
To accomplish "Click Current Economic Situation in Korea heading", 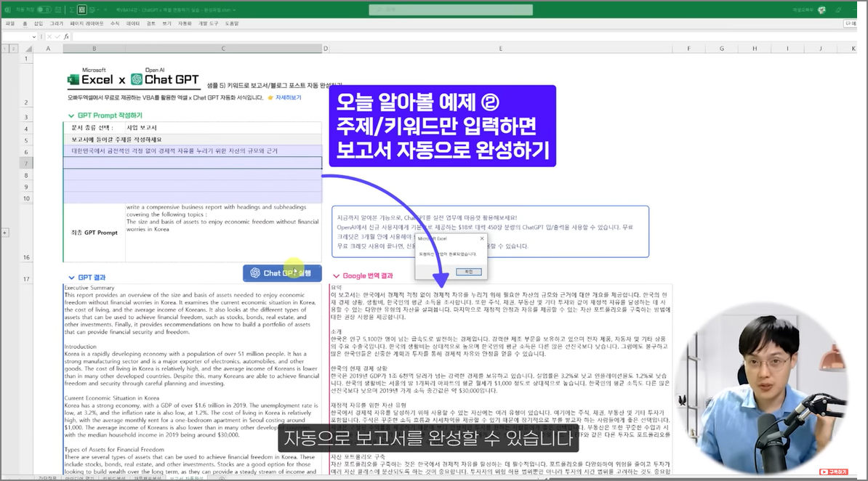I will pyautogui.click(x=112, y=398).
